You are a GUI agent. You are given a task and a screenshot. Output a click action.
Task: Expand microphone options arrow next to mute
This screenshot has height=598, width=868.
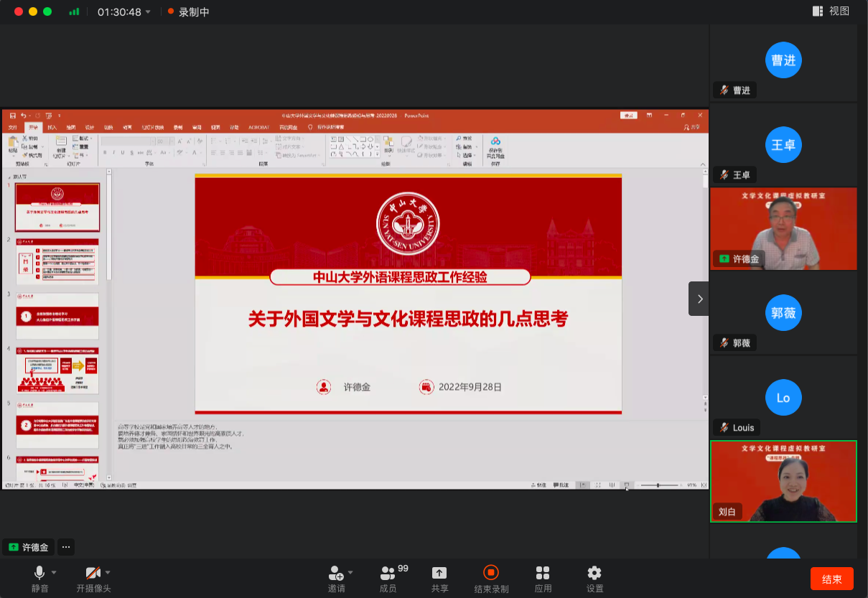[x=54, y=572]
